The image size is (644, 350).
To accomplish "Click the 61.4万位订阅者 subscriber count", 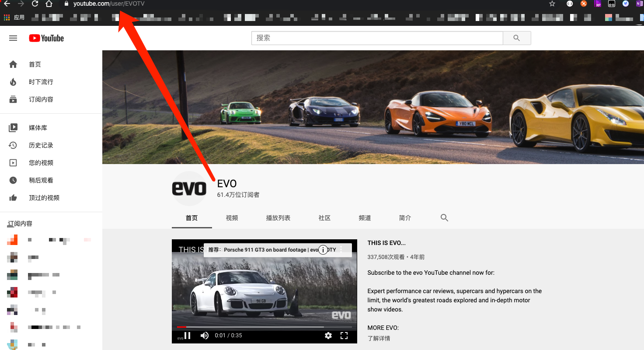I will point(238,195).
